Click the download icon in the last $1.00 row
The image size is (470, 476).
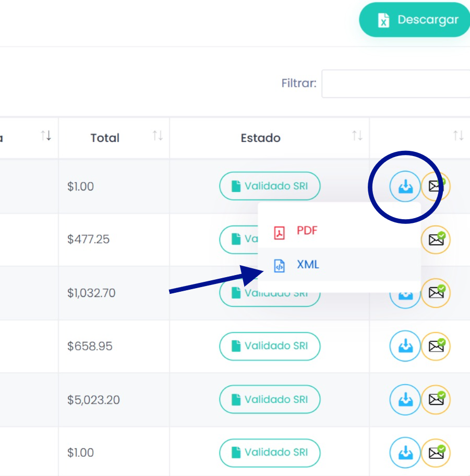coord(405,453)
